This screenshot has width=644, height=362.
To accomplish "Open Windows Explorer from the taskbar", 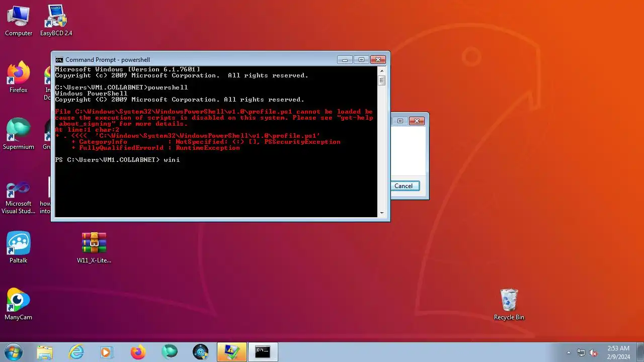I will [45, 352].
